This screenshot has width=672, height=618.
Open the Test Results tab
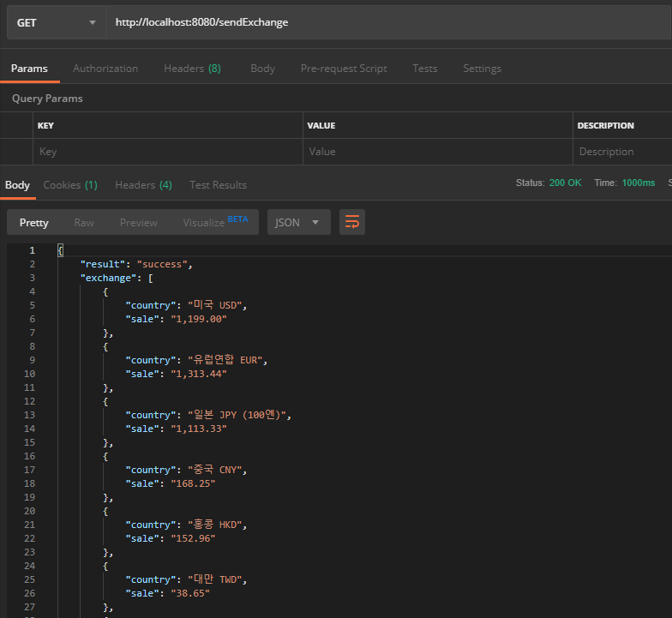[x=218, y=185]
